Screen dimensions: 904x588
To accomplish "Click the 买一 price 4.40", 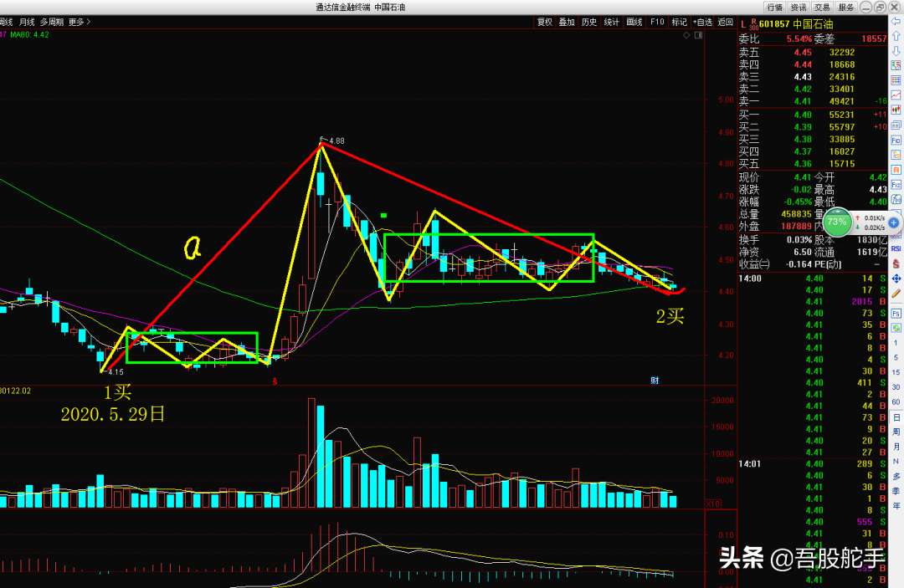I will [803, 115].
